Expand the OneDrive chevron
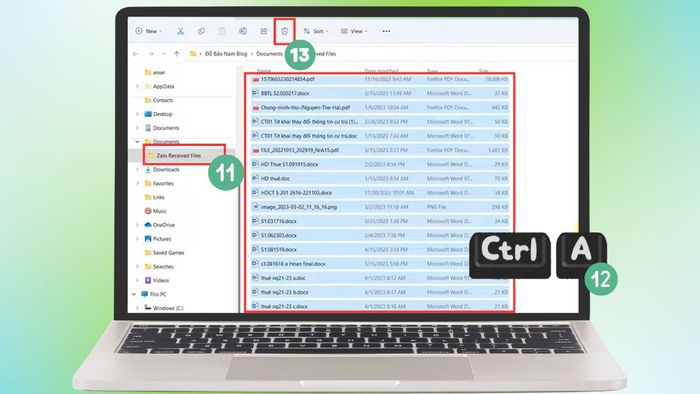This screenshot has width=700, height=394. pos(138,225)
